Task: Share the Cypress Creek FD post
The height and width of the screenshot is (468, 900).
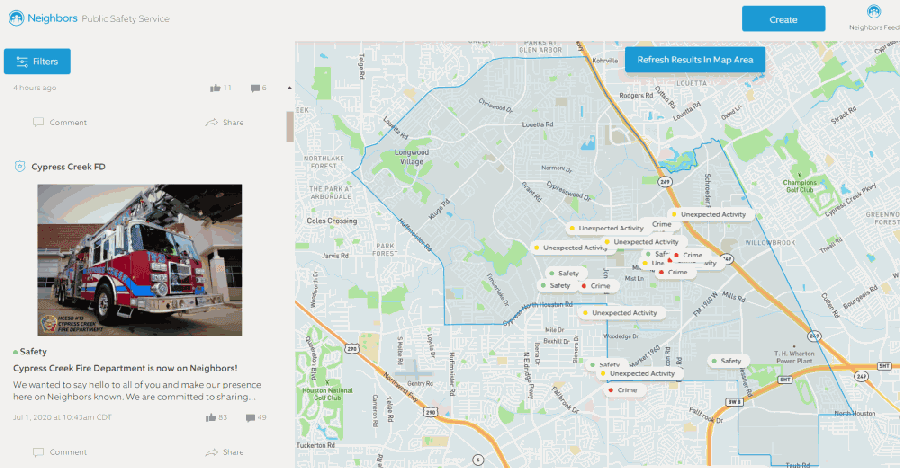Action: pyautogui.click(x=224, y=452)
